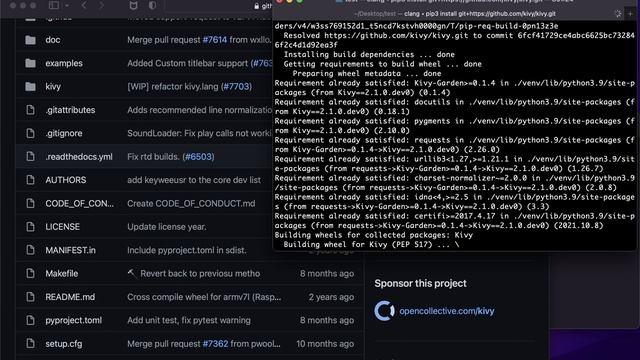Image resolution: width=640 pixels, height=360 pixels.
Task: Open the MANIFEST.in file
Action: click(71, 250)
